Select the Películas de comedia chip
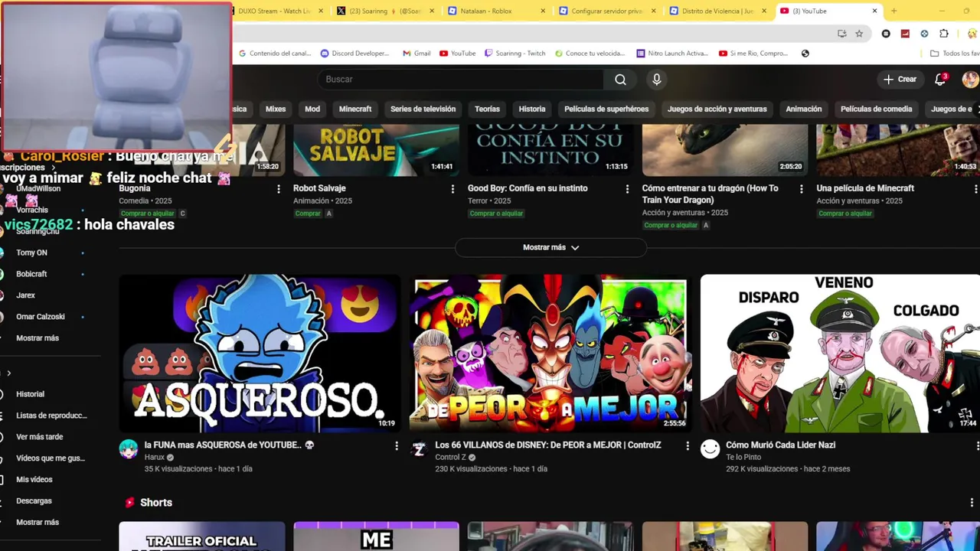Image resolution: width=980 pixels, height=551 pixels. [x=877, y=109]
